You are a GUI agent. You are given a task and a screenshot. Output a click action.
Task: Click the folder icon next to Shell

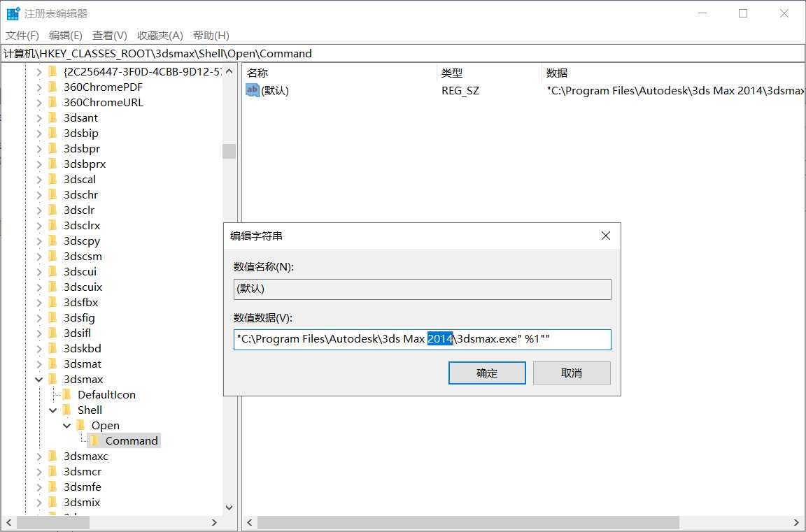[66, 410]
